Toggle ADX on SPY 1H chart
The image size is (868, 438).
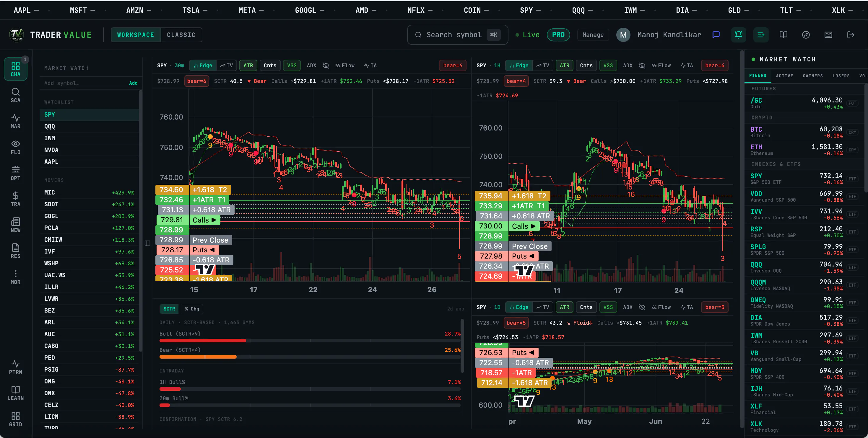pyautogui.click(x=628, y=65)
